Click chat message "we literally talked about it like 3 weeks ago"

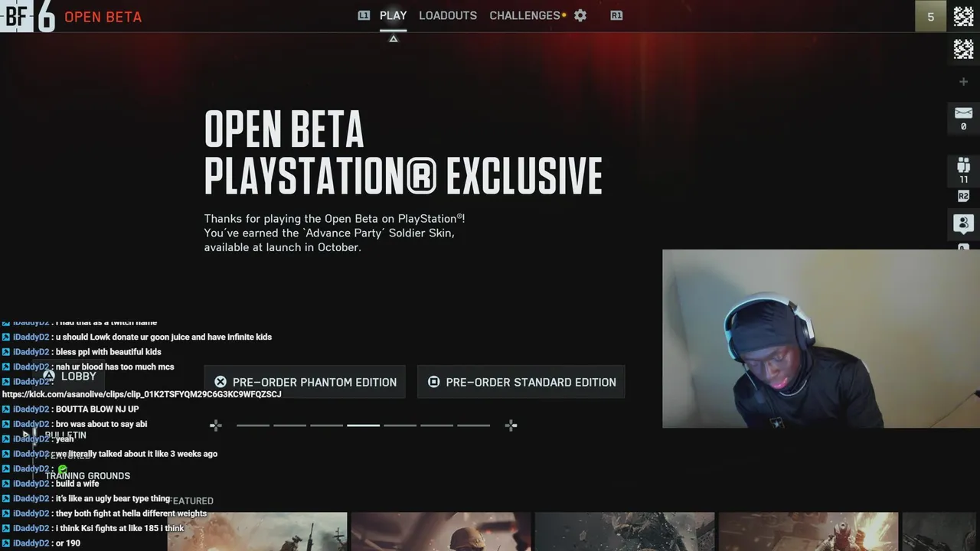click(136, 454)
